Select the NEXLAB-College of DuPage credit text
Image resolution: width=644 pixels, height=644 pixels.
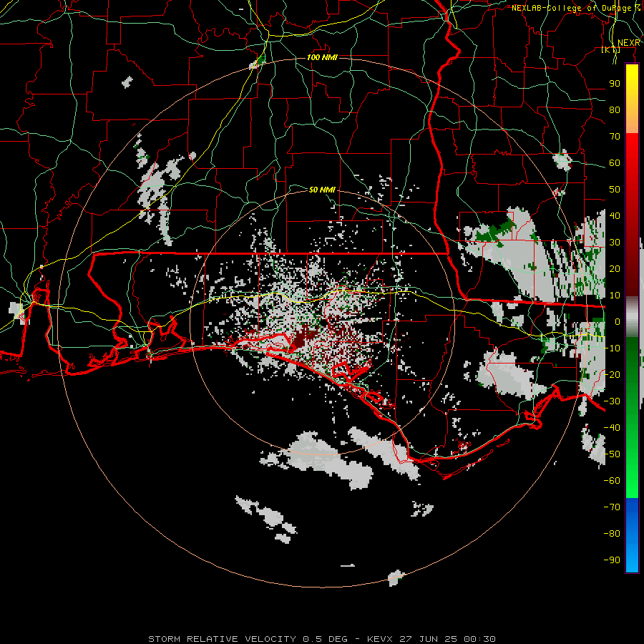point(575,8)
